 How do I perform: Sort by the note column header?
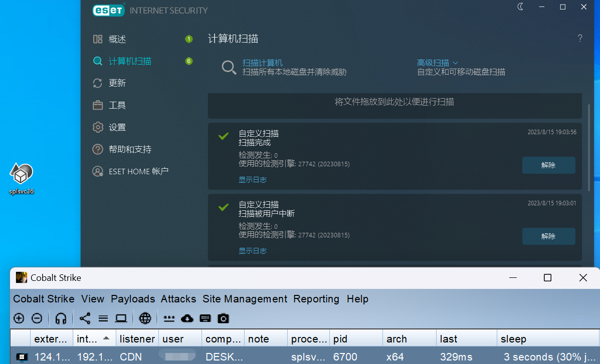(x=266, y=339)
